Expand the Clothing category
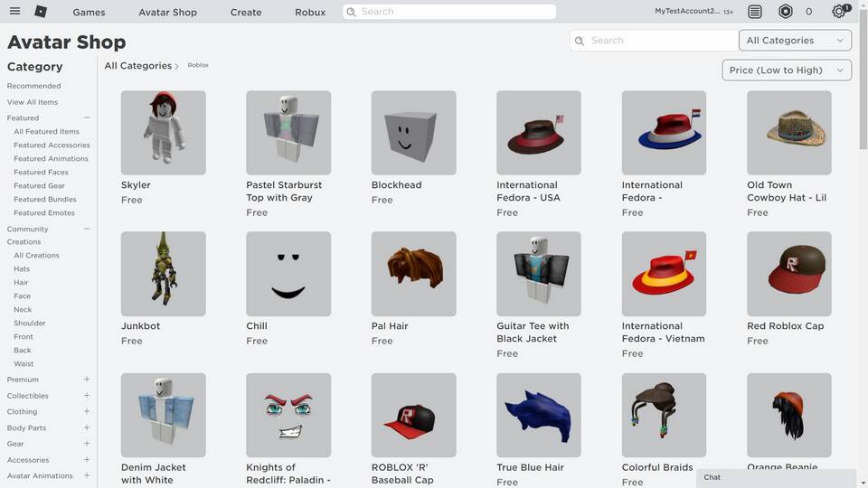 click(87, 411)
